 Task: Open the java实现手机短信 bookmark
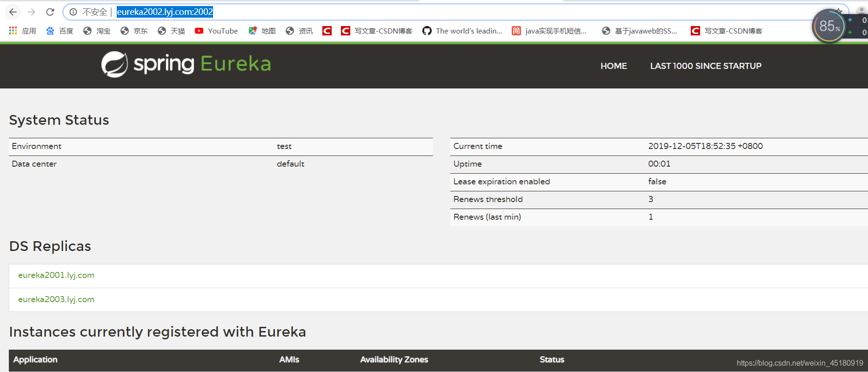tap(549, 31)
